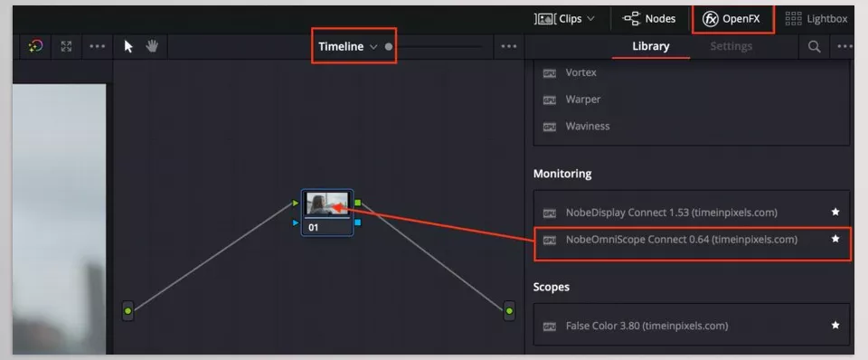Show the Nodes panel

[649, 18]
